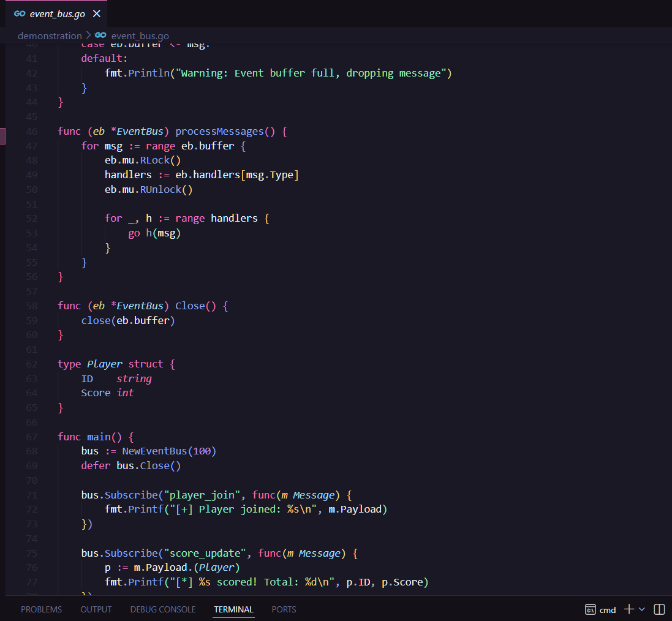Switch to the OUTPUT panel tab
The width and height of the screenshot is (672, 621).
pyautogui.click(x=96, y=609)
